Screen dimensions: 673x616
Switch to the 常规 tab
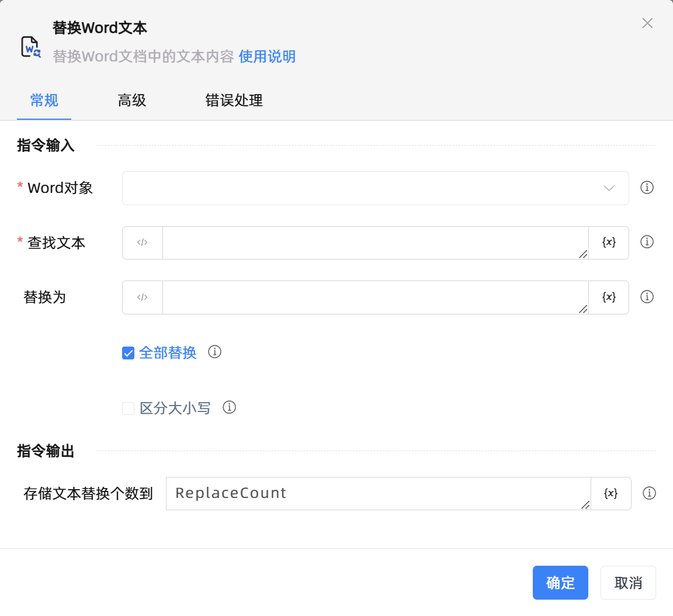(44, 101)
